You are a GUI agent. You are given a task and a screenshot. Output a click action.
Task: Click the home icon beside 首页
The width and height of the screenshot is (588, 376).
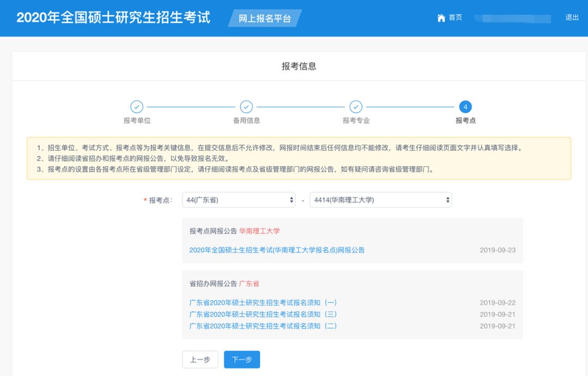point(441,17)
